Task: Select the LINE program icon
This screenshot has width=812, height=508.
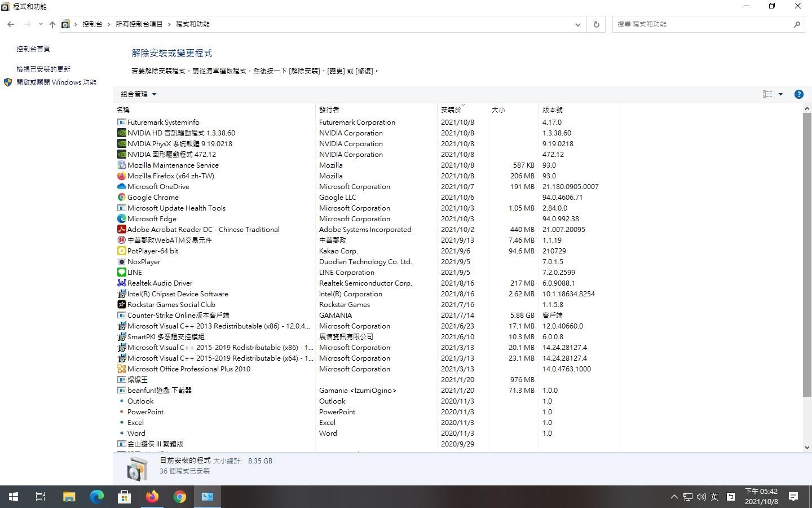Action: point(121,273)
